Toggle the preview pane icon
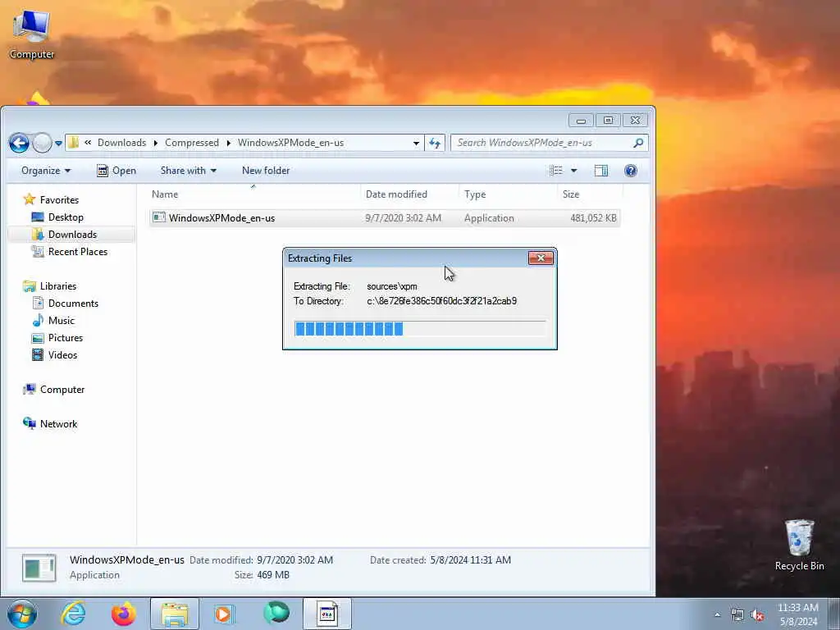Screen dimensions: 840x630 pyautogui.click(x=601, y=171)
